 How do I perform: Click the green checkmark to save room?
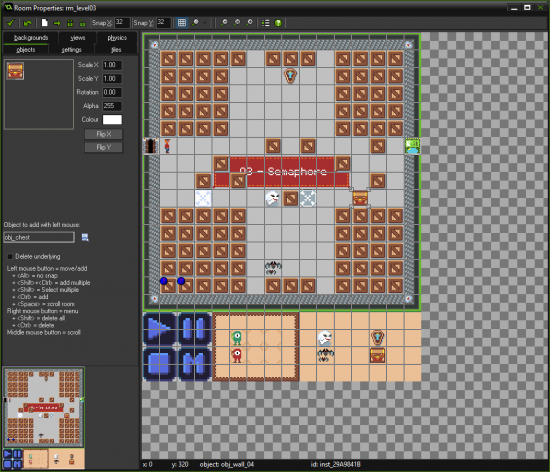click(x=10, y=23)
